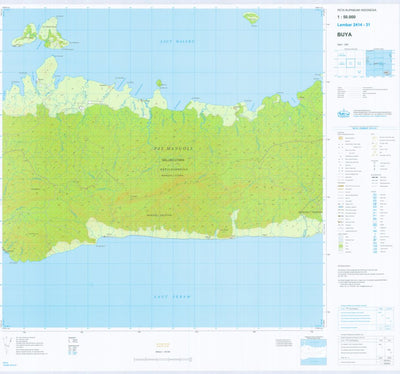Click the small round island at top right
Viewport: 400px width, 374px height.
click(x=251, y=18)
